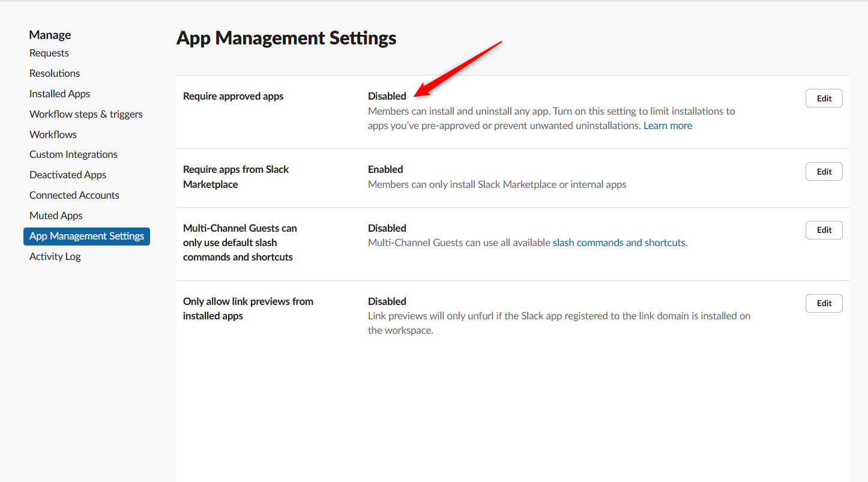Navigate to Custom Integrations
The width and height of the screenshot is (868, 482).
pyautogui.click(x=73, y=154)
